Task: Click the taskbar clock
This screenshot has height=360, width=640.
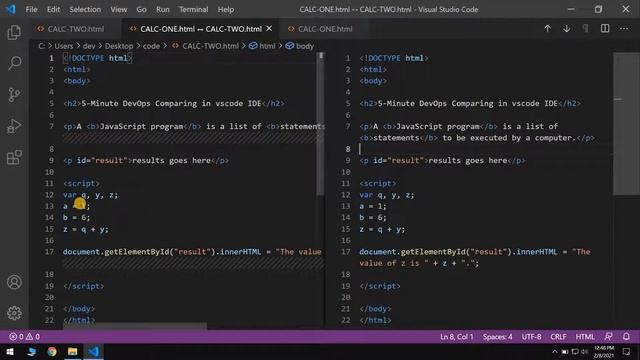Action: click(604, 352)
